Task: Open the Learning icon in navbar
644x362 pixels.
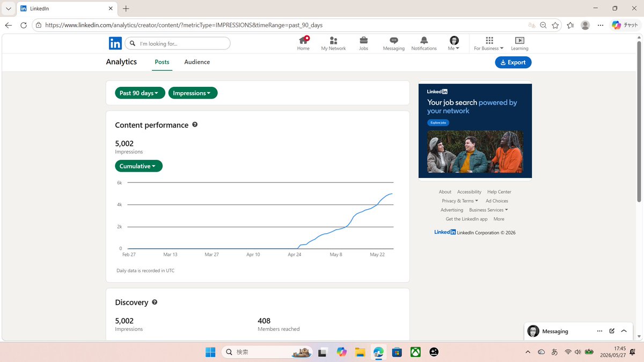Action: click(519, 40)
